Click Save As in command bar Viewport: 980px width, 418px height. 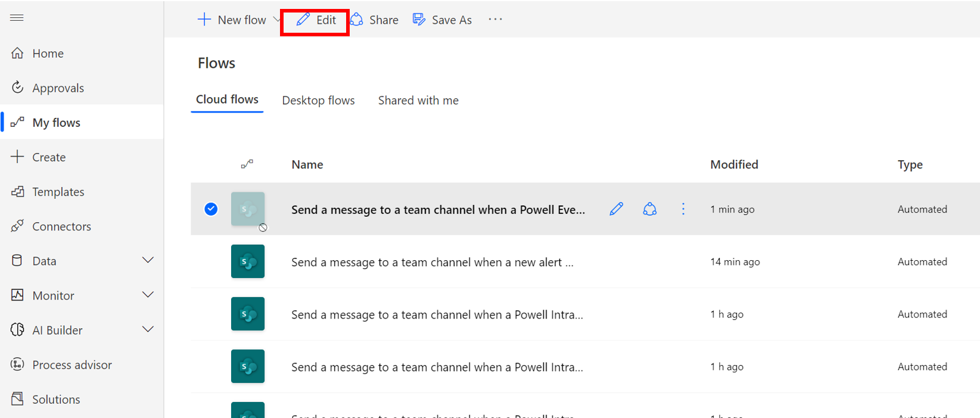pyautogui.click(x=442, y=20)
